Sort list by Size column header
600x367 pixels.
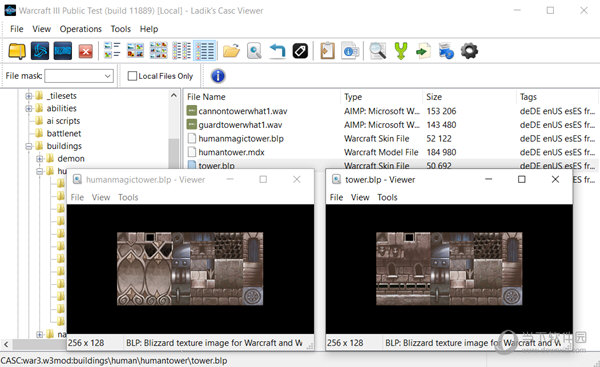434,97
